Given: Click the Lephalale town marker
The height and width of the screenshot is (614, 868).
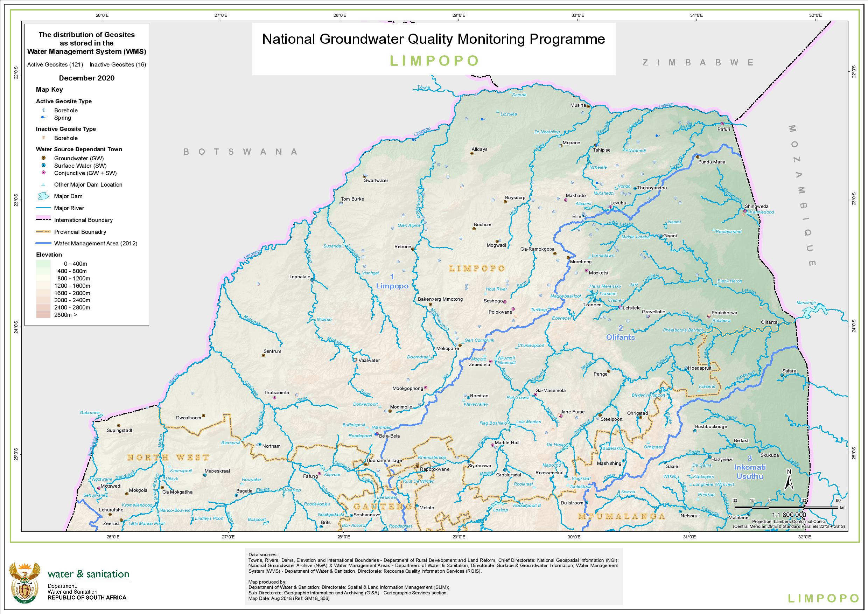Looking at the screenshot, I should click(312, 280).
